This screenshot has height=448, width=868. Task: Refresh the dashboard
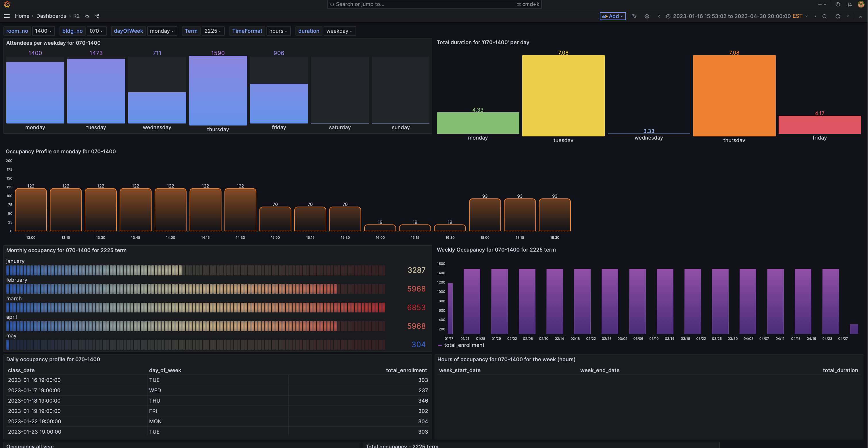tap(837, 16)
